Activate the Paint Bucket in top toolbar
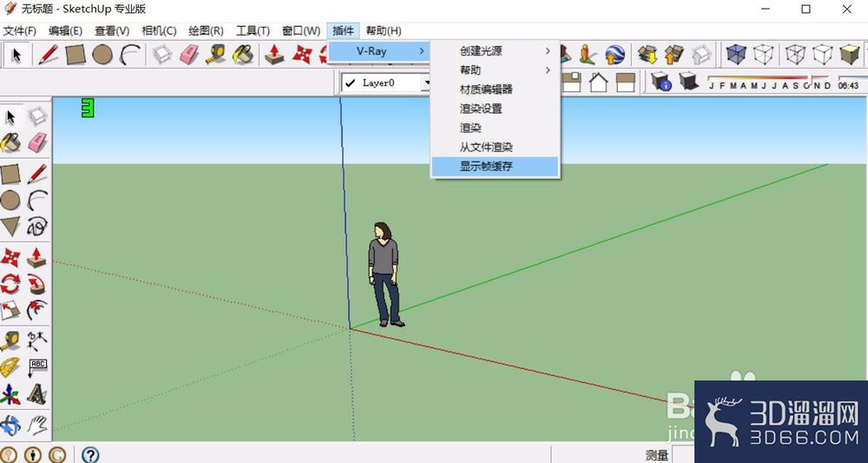The width and height of the screenshot is (868, 463). (242, 54)
